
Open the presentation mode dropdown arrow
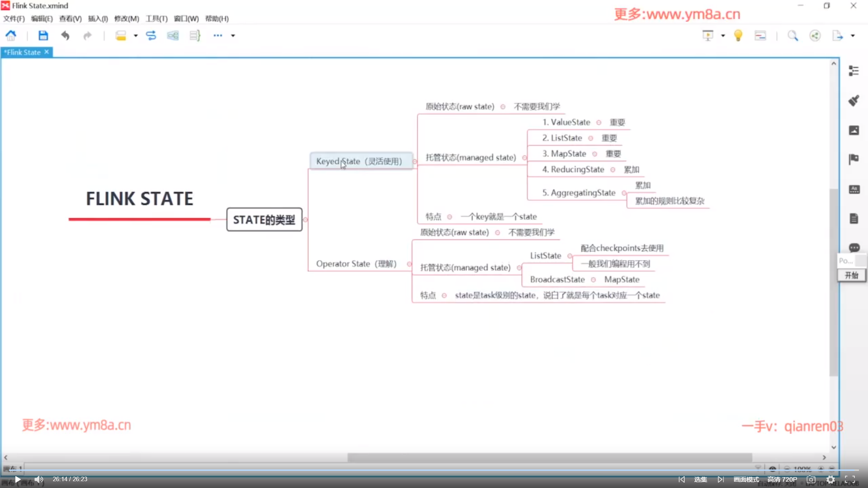(x=723, y=35)
